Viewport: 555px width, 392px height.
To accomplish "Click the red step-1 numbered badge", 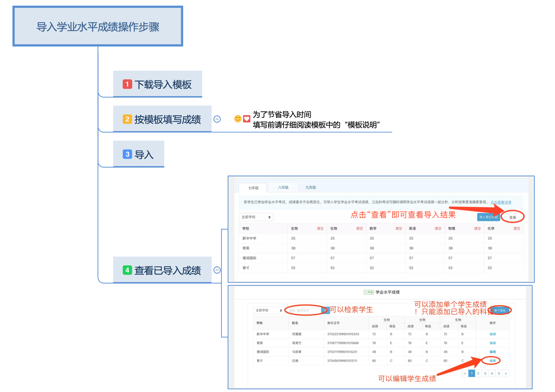I will pos(128,84).
